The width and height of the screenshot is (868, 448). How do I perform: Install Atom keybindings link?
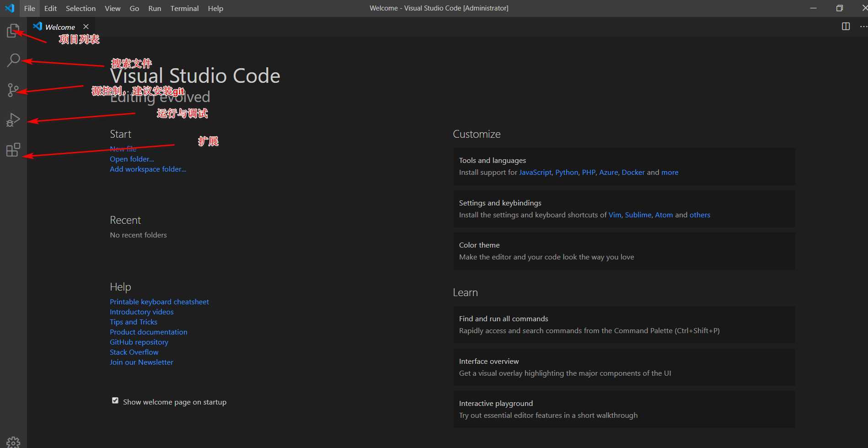[x=664, y=215]
